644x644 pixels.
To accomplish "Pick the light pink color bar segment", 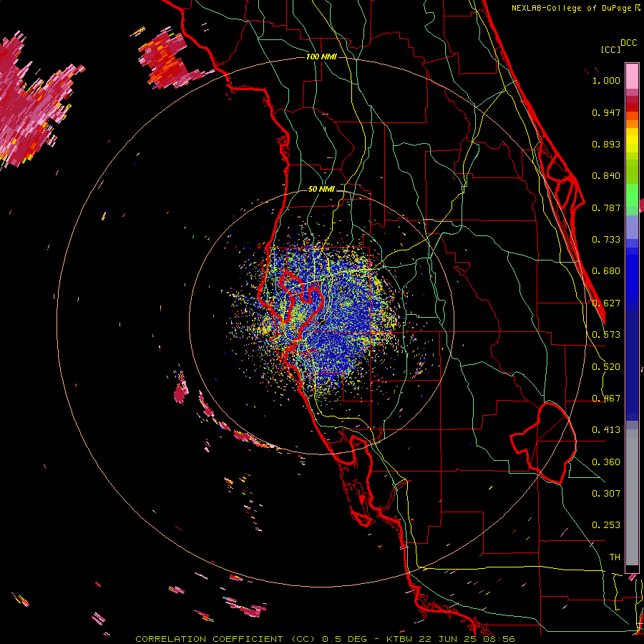I will point(632,77).
